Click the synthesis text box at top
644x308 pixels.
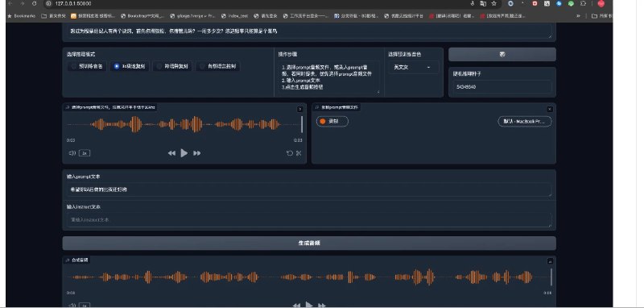point(309,31)
